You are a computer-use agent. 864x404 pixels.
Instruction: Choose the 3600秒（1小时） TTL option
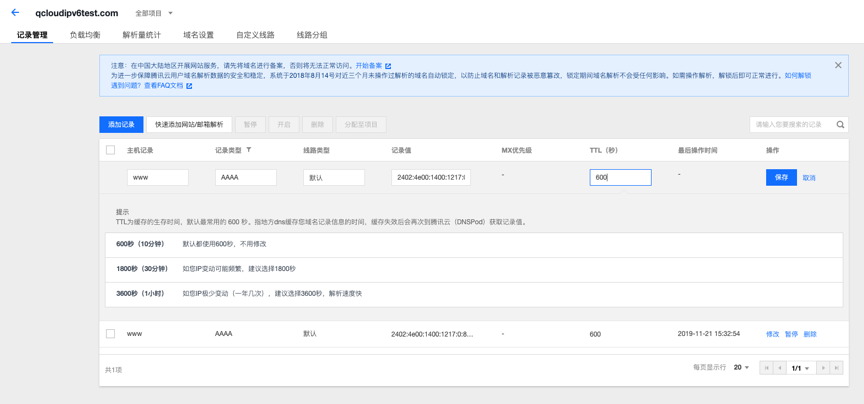(473, 294)
